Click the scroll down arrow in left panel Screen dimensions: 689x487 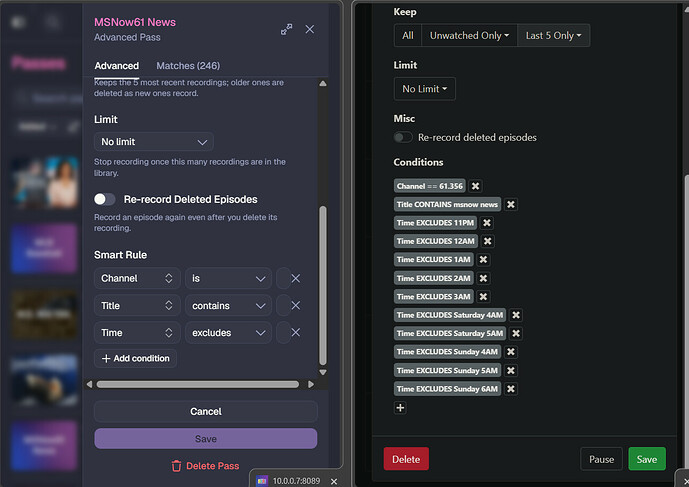click(323, 372)
